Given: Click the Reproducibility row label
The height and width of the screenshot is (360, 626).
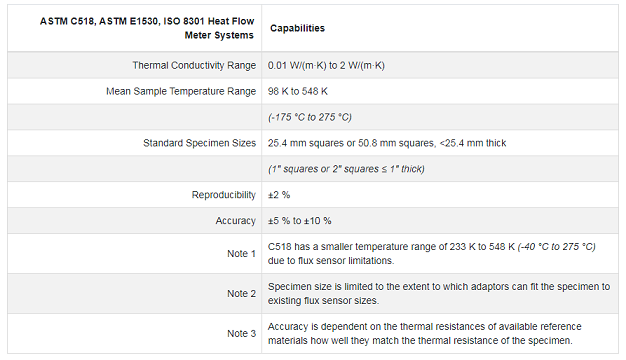Looking at the screenshot, I should (224, 195).
